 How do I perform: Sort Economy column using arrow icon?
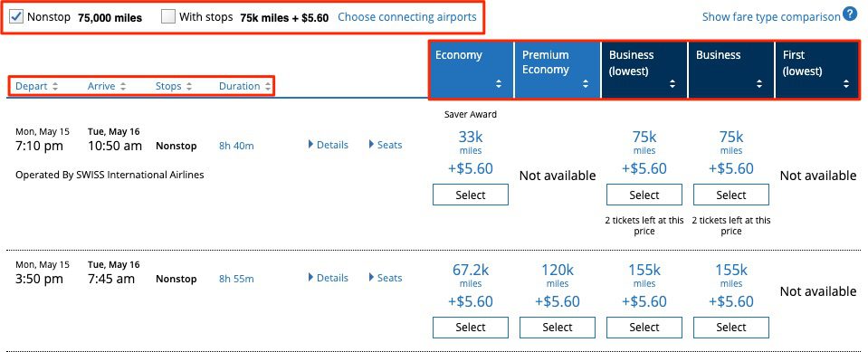click(x=499, y=84)
